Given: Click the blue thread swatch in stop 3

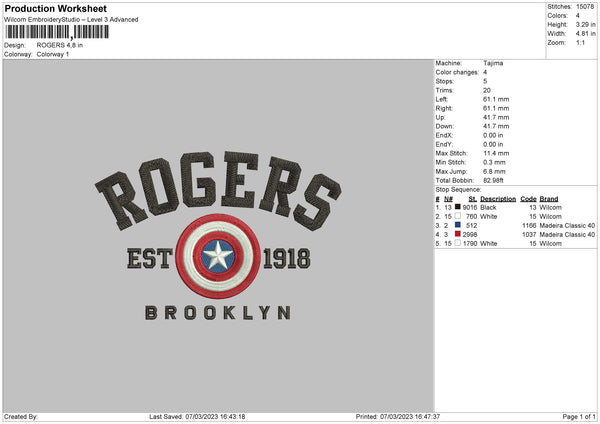Looking at the screenshot, I should pyautogui.click(x=458, y=225).
